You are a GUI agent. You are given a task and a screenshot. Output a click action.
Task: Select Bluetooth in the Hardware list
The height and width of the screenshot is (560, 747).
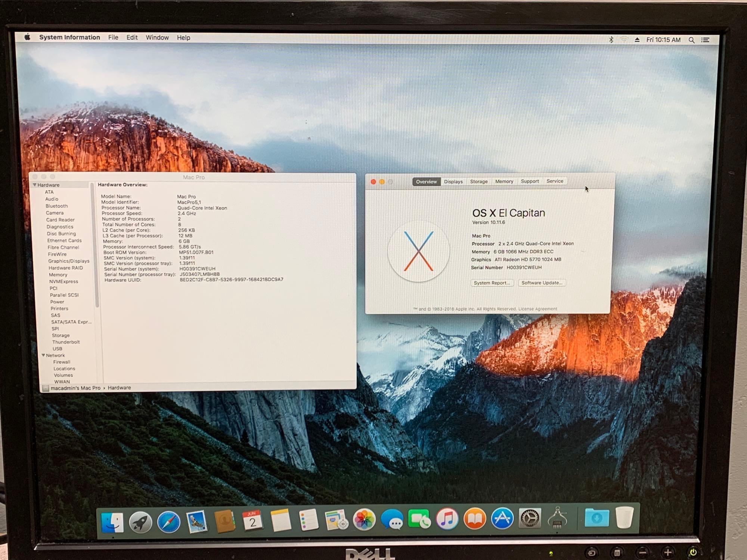point(56,206)
